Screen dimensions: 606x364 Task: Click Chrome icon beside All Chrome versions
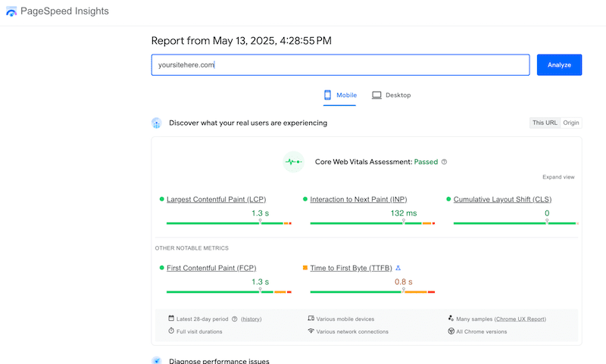point(451,331)
